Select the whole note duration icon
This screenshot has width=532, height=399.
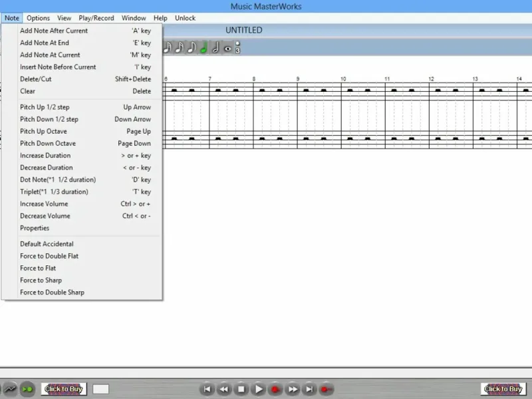point(227,49)
